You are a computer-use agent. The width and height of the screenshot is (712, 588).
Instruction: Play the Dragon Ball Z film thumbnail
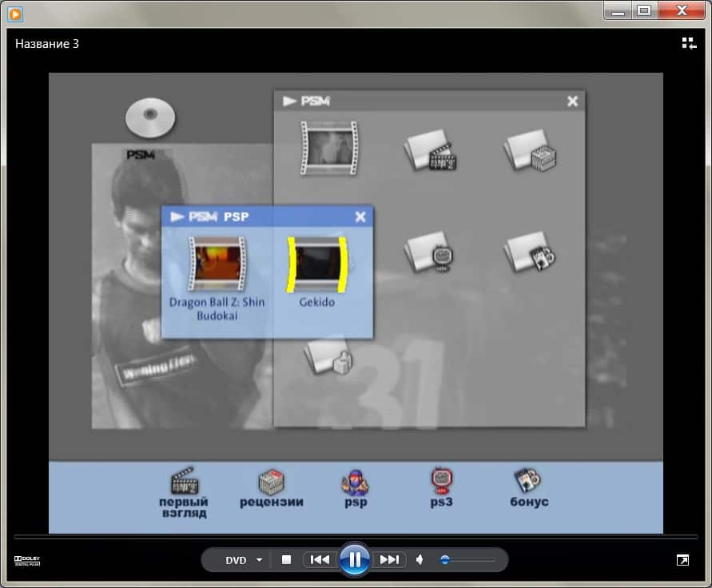pyautogui.click(x=217, y=264)
